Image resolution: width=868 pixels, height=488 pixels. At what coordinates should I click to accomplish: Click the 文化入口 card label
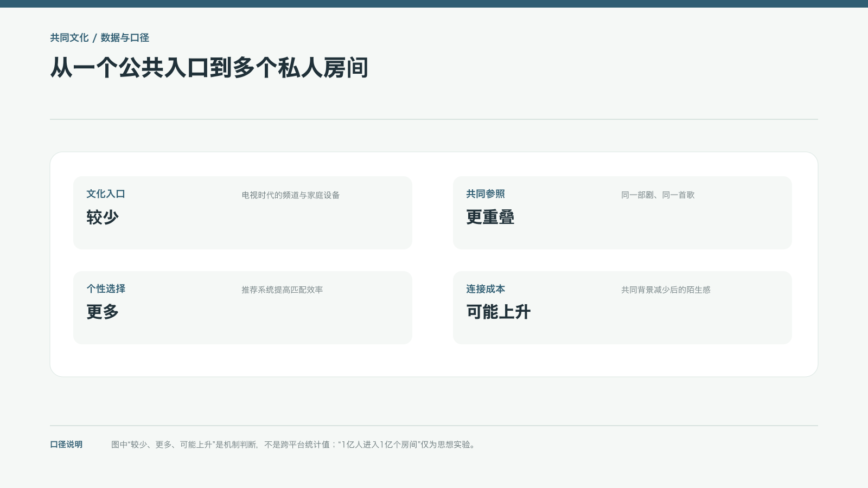pos(106,194)
